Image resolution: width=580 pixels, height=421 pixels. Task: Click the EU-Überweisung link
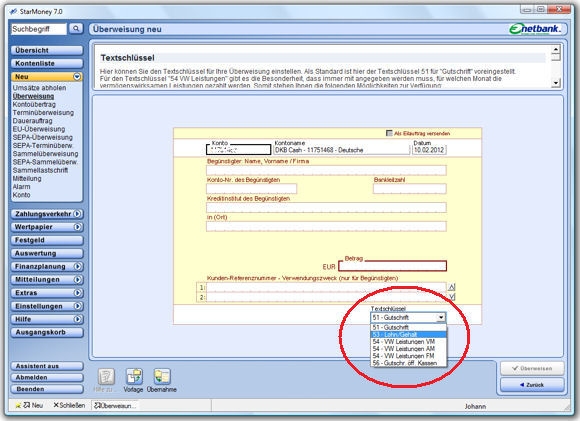[39, 129]
